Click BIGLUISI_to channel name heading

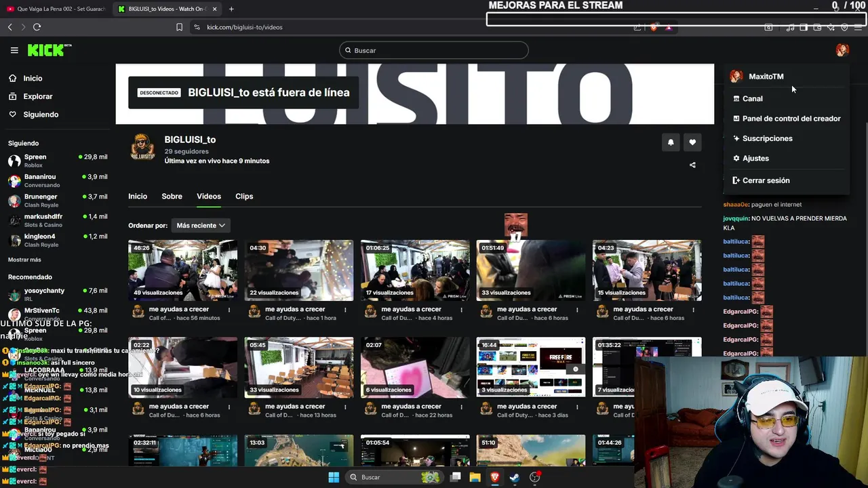point(190,140)
